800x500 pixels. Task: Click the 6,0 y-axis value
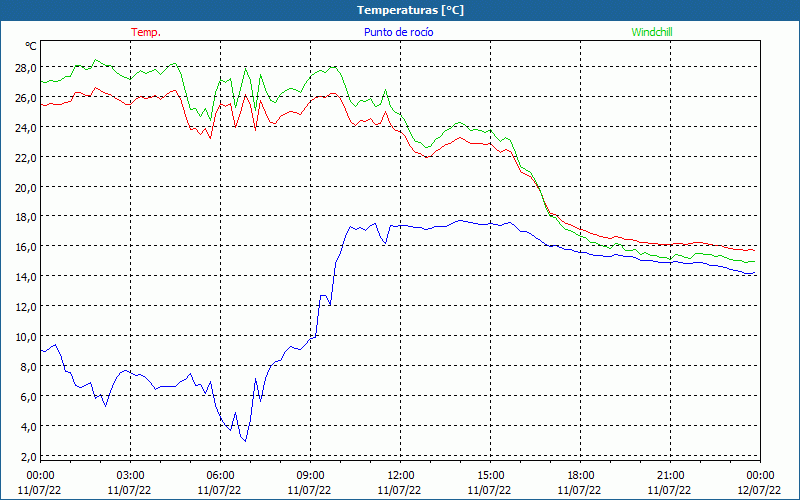point(28,397)
